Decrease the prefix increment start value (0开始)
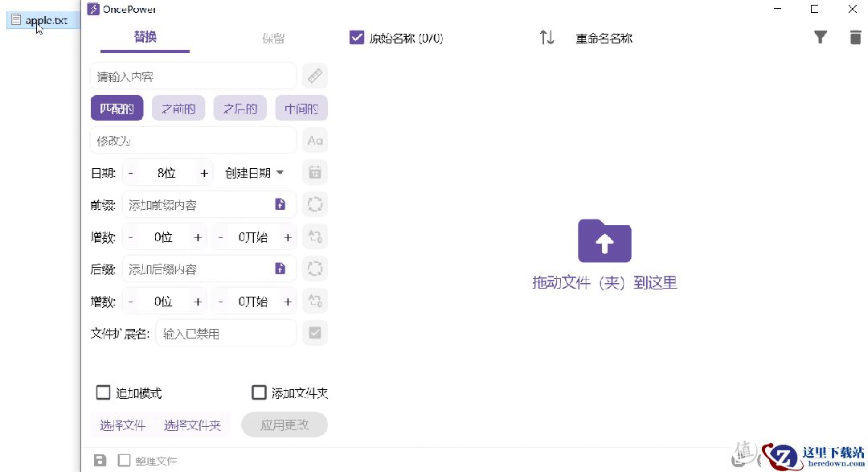The height and width of the screenshot is (472, 868). coord(221,237)
